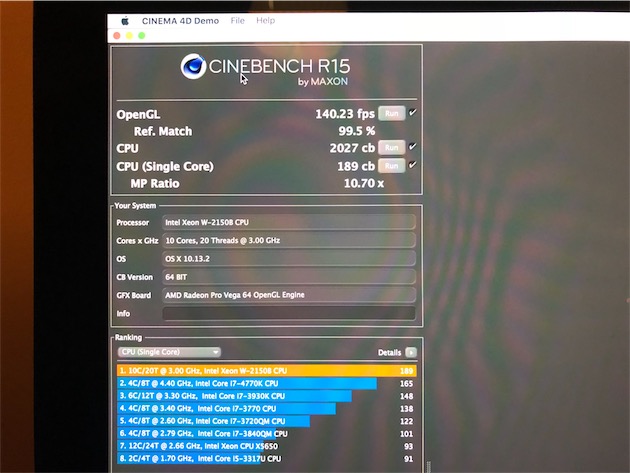Run the CPU (Single Core) benchmark
The image size is (630, 473).
click(392, 166)
